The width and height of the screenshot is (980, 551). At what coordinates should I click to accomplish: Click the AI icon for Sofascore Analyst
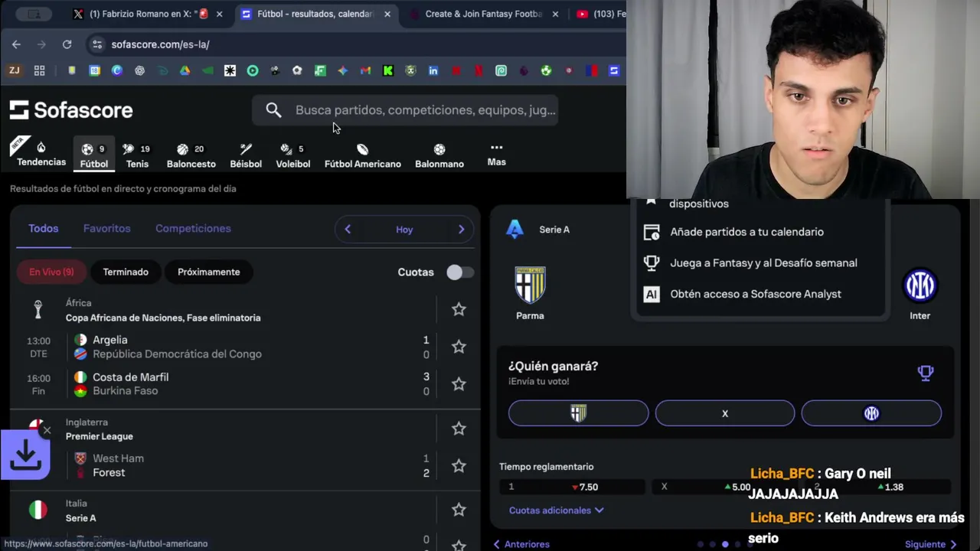(652, 294)
